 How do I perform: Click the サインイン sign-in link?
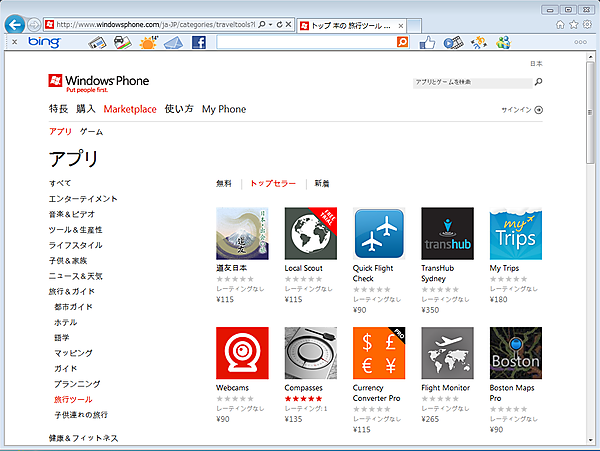tap(522, 110)
